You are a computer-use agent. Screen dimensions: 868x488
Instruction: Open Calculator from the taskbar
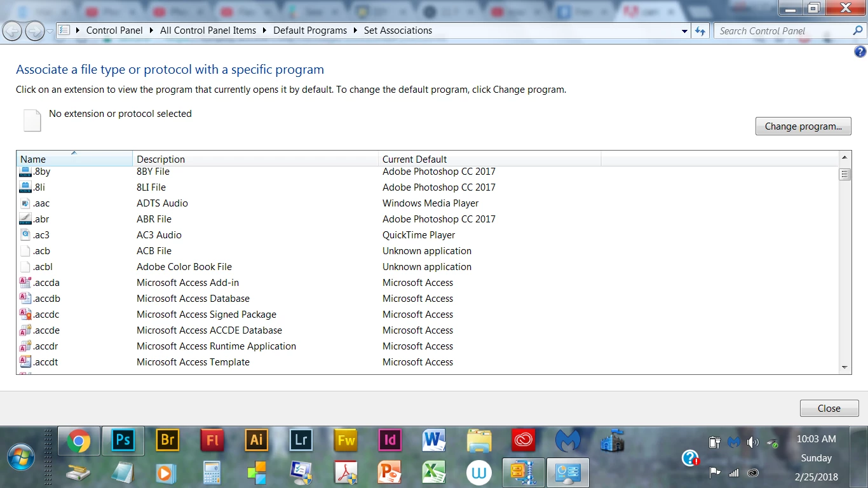click(212, 473)
